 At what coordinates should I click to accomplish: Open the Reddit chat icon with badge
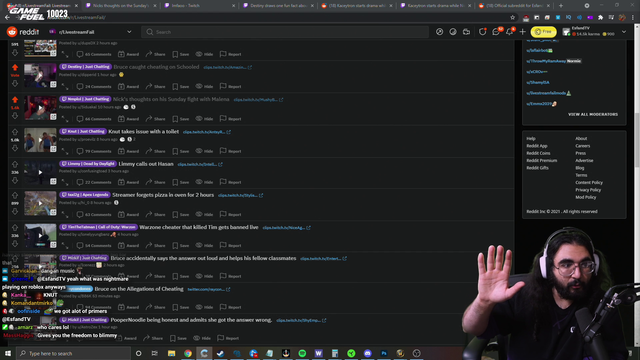[496, 32]
